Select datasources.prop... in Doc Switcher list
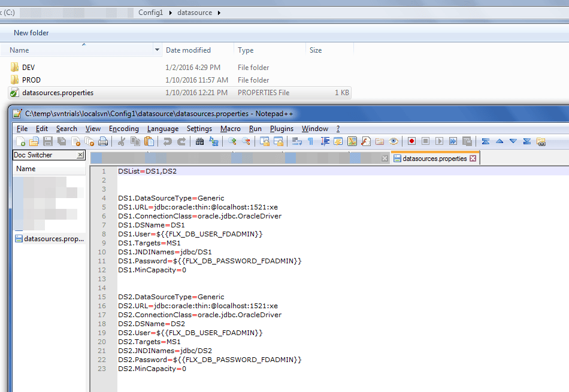The width and height of the screenshot is (569, 392). pyautogui.click(x=49, y=239)
